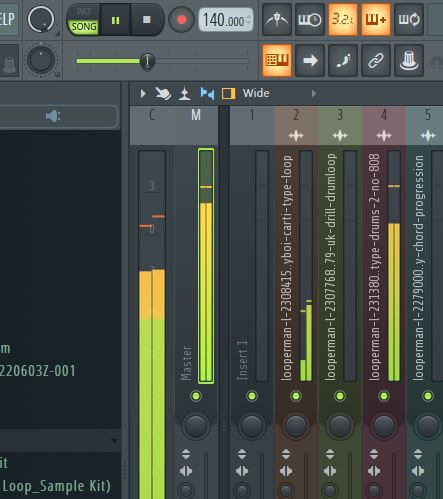
Task: Toggle the overdub/blend recording icon
Action: pos(376,20)
